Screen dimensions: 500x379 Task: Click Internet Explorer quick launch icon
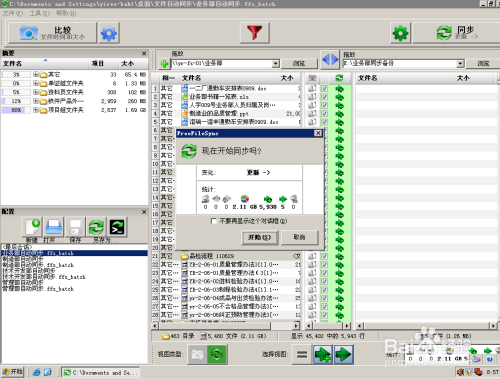[36, 372]
